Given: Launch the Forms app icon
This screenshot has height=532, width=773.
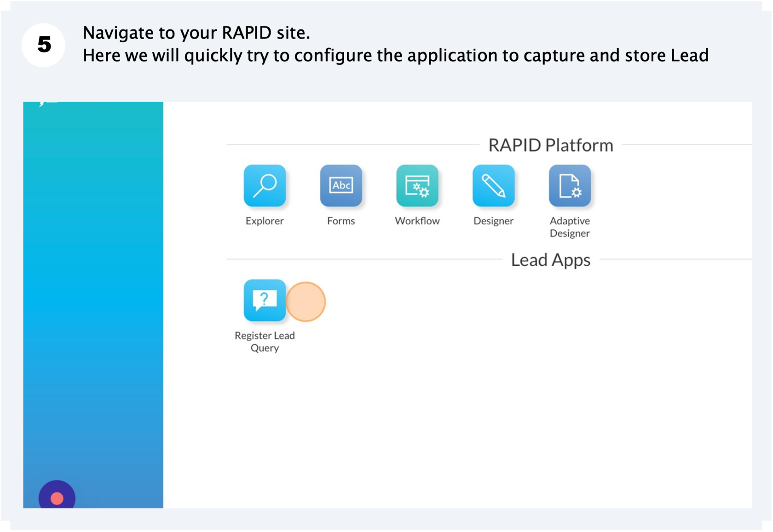Looking at the screenshot, I should tap(341, 185).
